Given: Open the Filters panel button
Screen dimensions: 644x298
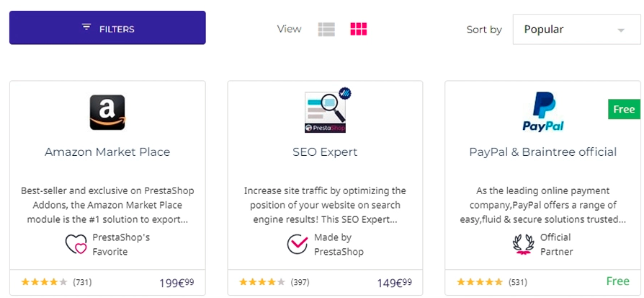Looking at the screenshot, I should click(x=107, y=27).
